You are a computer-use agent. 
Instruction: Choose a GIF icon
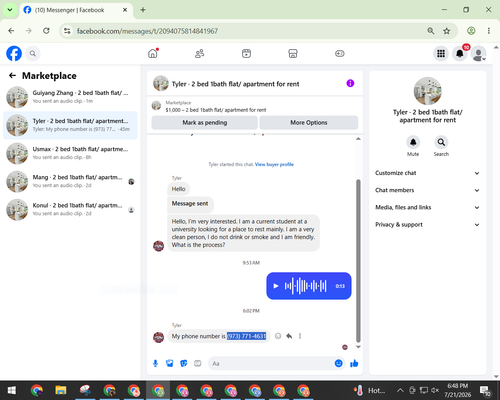coord(198,363)
